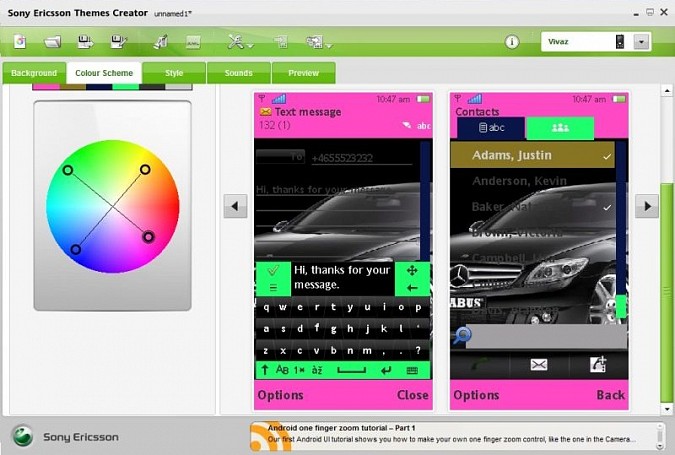Click the phone icon in model selector
The image size is (675, 455).
click(620, 42)
